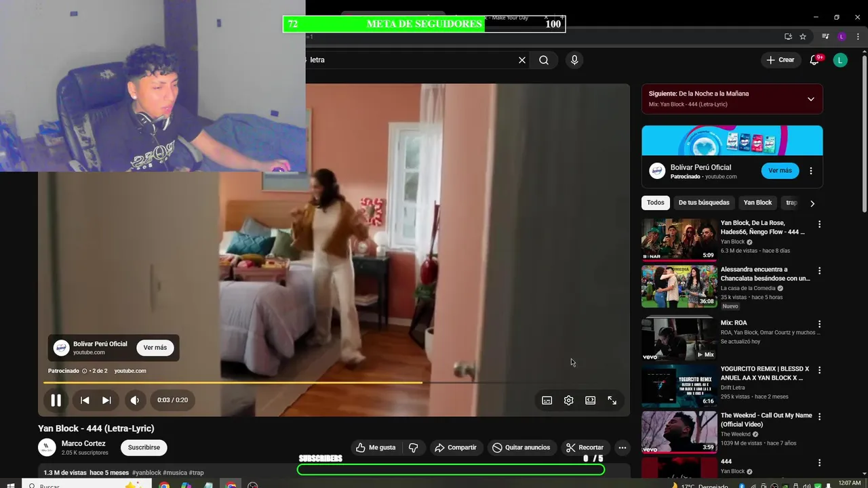Screen dimensions: 868x488
Task: Open options for Mix: ROA
Action: click(819, 324)
